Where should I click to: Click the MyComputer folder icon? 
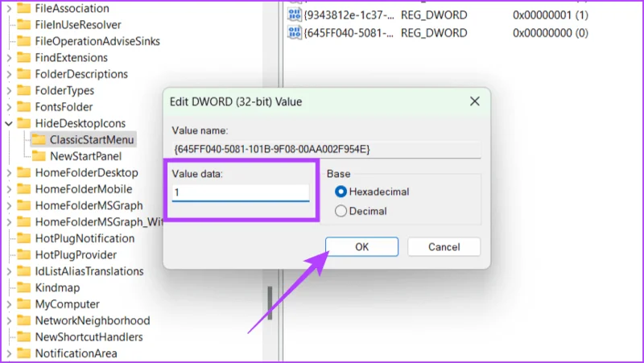point(24,304)
